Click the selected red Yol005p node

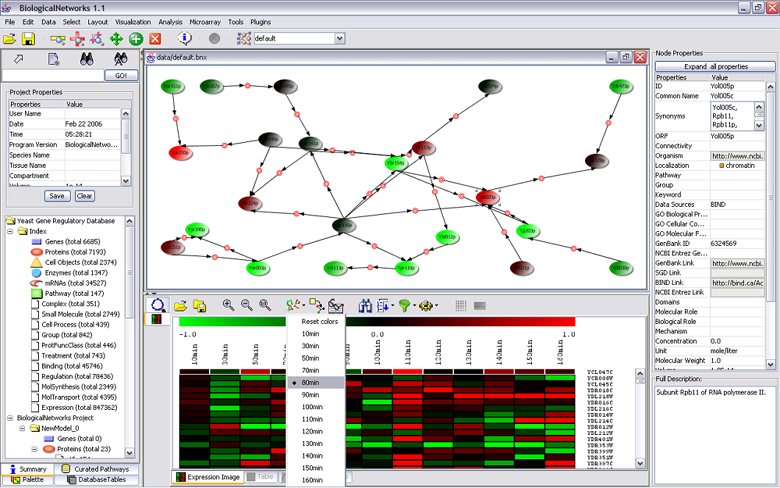[487, 197]
